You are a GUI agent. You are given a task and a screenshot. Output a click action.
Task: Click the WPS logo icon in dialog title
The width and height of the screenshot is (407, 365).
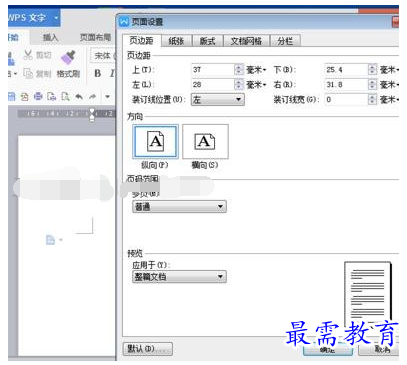(x=124, y=22)
